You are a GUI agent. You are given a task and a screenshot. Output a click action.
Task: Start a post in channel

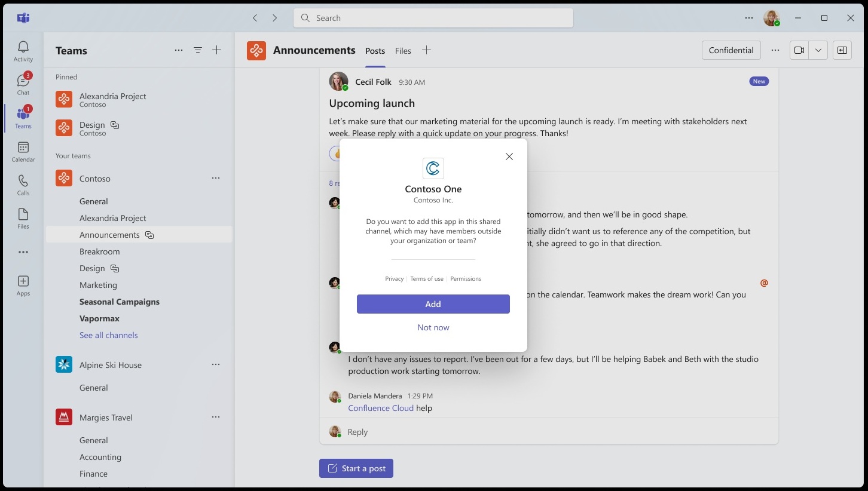[356, 468]
